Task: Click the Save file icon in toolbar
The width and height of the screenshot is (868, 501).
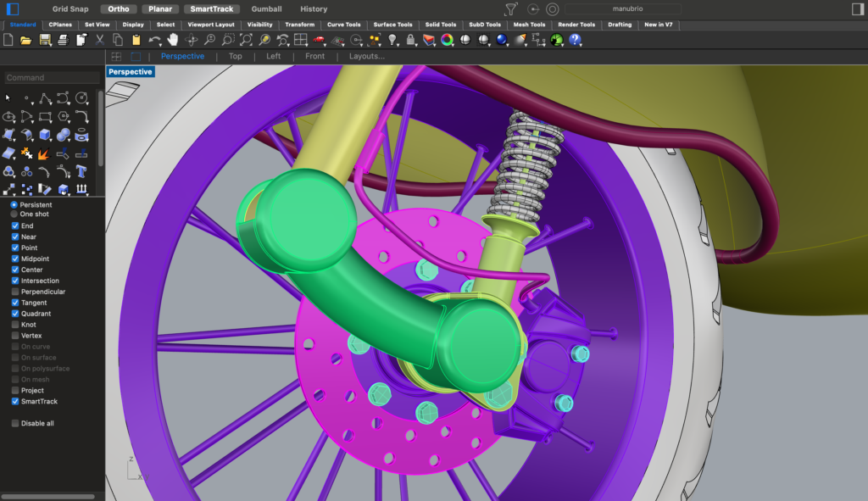Action: click(45, 40)
